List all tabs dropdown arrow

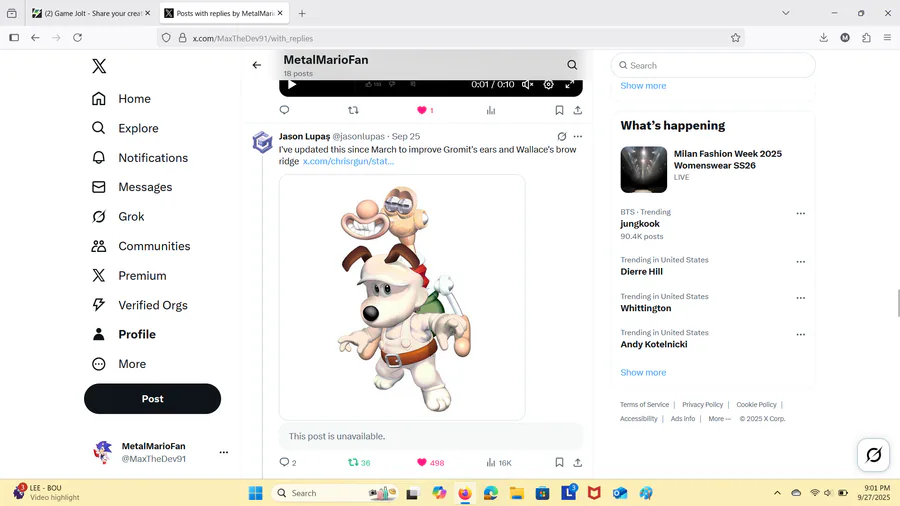pos(786,13)
